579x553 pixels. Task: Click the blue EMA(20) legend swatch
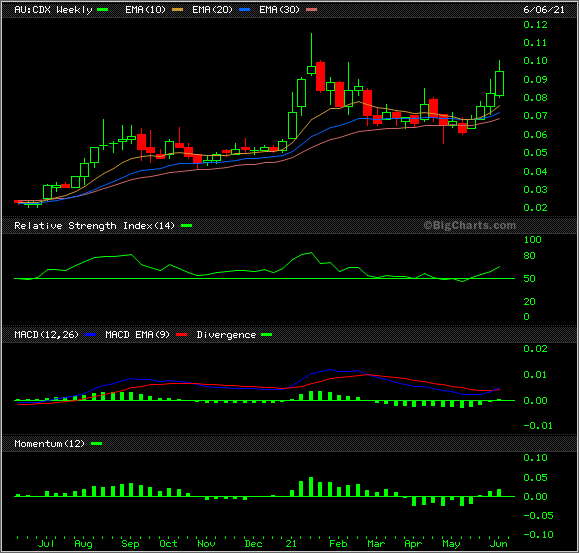(244, 10)
